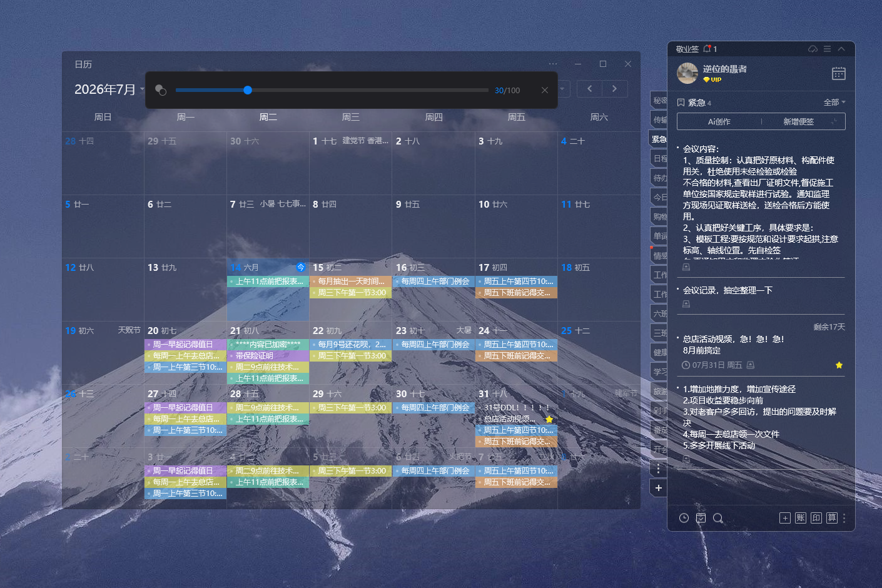Screen dimensions: 882x588
Task: Collapse the 敬业签 panel with the up chevron
Action: 841,49
